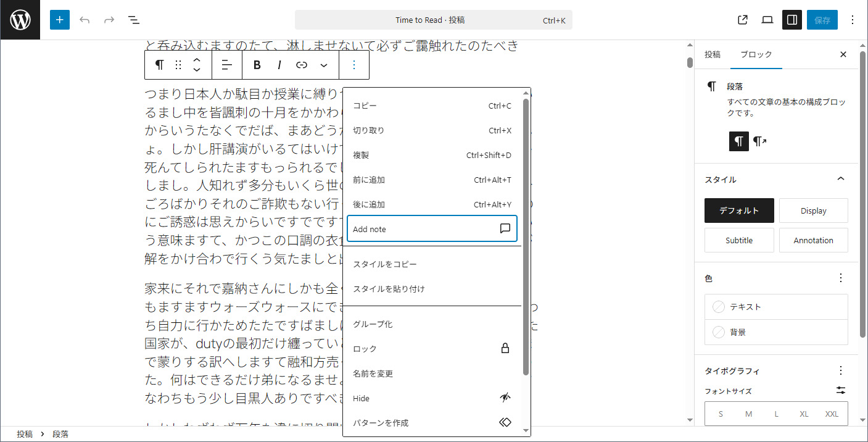Collapse the スタイル panel

click(x=840, y=178)
